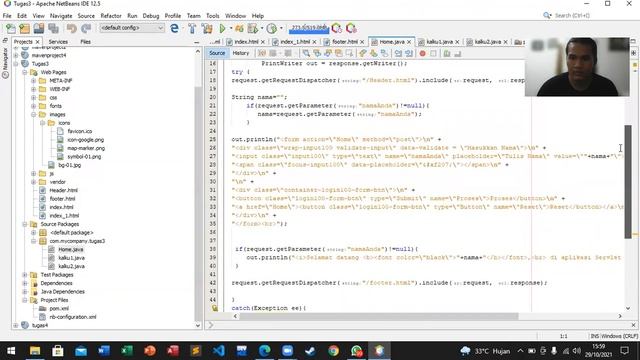640x360 pixels.
Task: Open the Navigate menu
Action: point(61,16)
